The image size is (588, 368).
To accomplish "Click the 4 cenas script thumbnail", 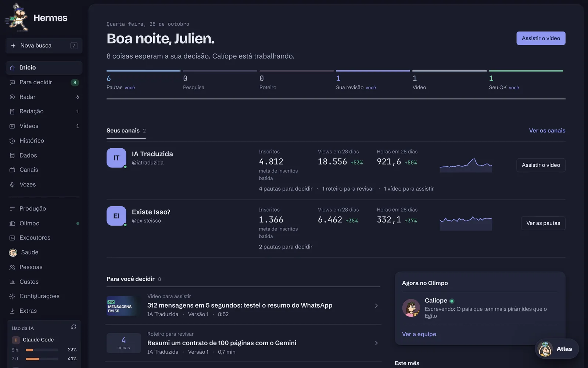I will tap(123, 343).
